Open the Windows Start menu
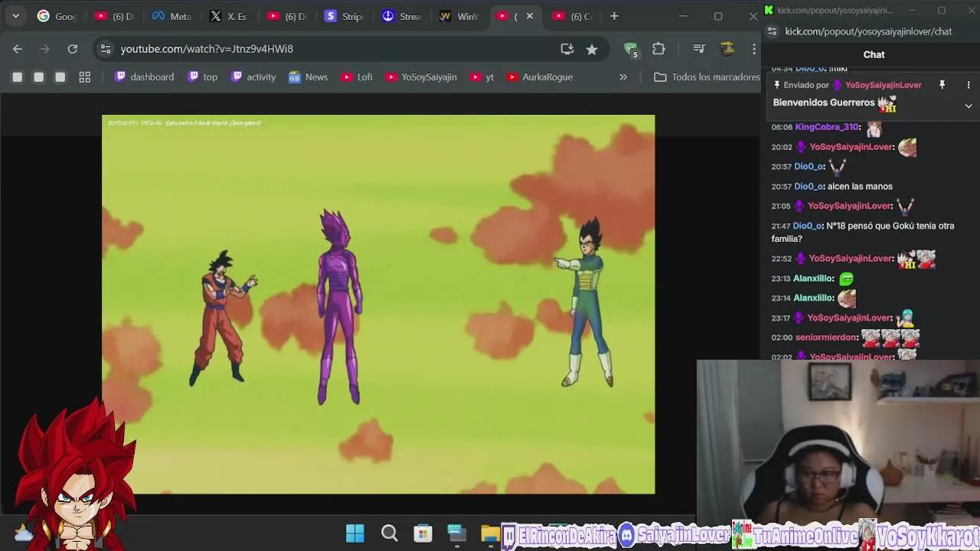 [355, 533]
